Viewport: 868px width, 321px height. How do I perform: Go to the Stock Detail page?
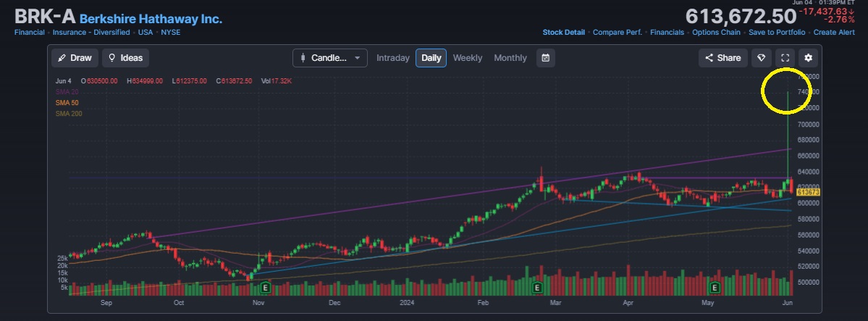click(563, 32)
